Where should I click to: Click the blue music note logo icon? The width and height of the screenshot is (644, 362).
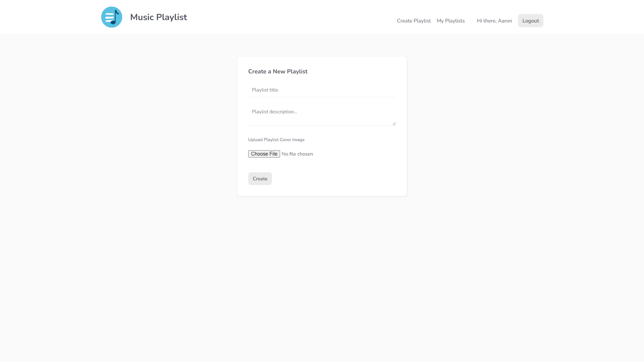(112, 17)
